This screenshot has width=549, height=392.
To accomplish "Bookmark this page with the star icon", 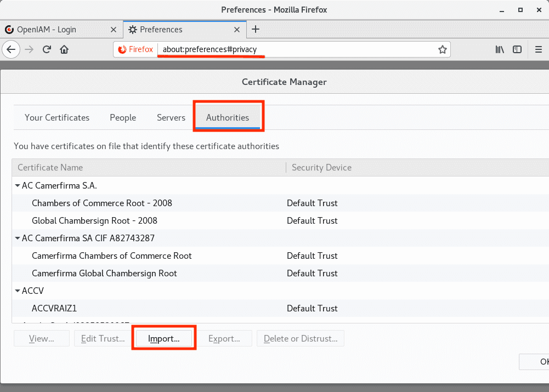I will 442,49.
